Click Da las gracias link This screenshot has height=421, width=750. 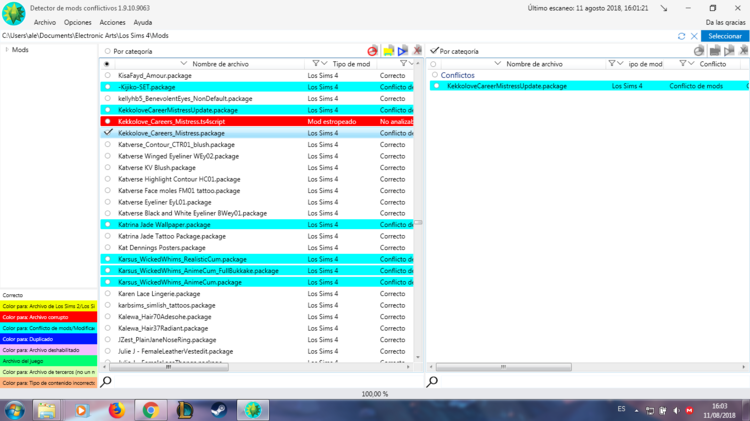tap(725, 22)
